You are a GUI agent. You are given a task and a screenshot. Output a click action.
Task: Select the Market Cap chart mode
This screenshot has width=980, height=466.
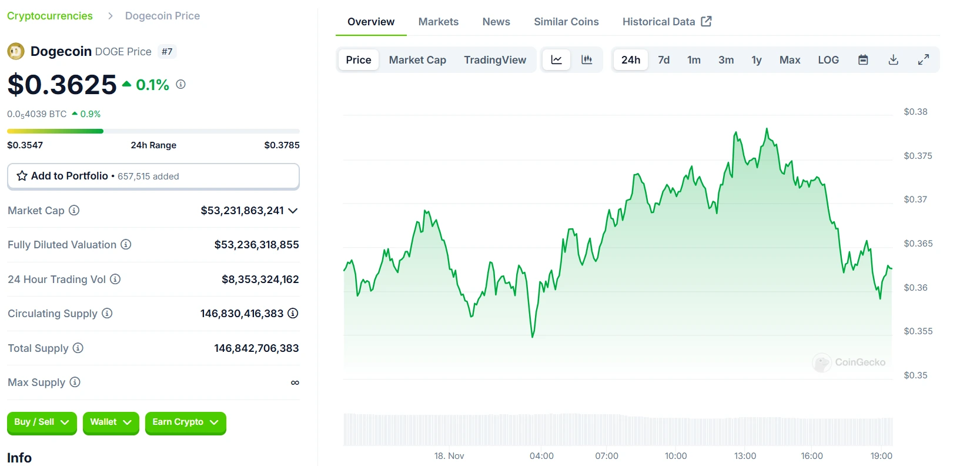coord(417,59)
